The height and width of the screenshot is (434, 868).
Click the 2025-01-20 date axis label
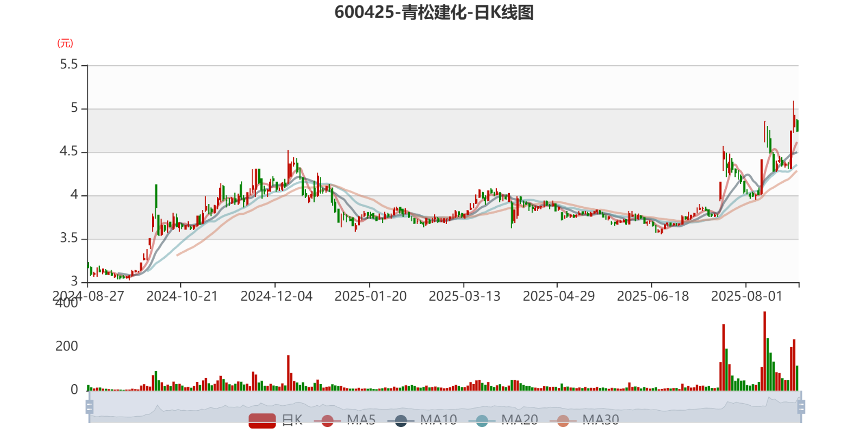pos(371,296)
